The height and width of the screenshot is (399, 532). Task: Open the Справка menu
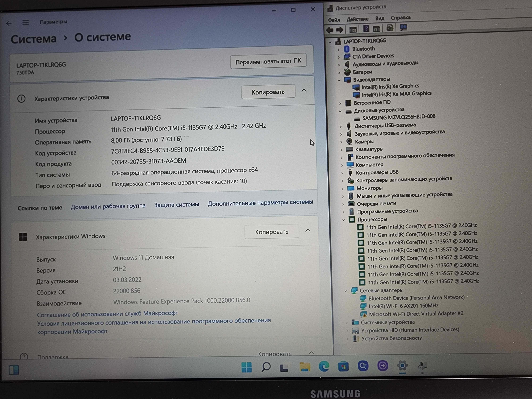coord(401,18)
